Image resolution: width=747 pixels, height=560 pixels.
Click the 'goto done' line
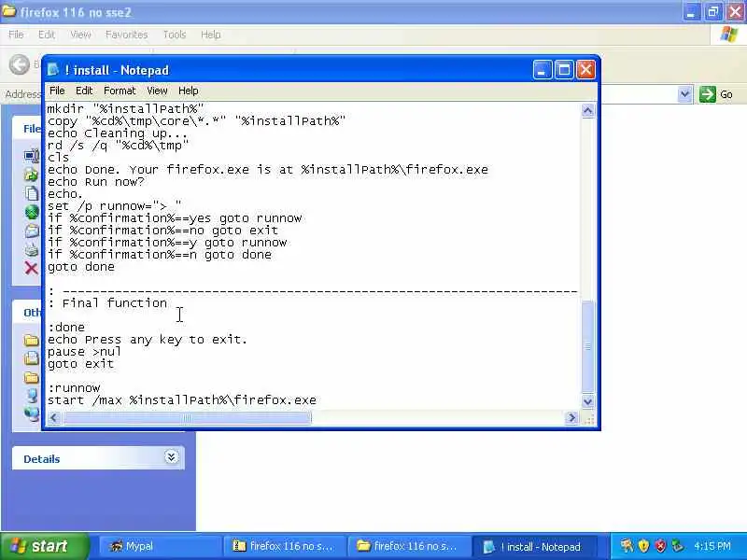click(x=81, y=267)
